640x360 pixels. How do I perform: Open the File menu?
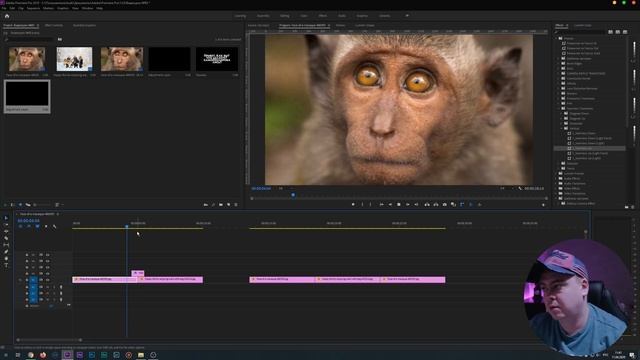click(x=4, y=8)
